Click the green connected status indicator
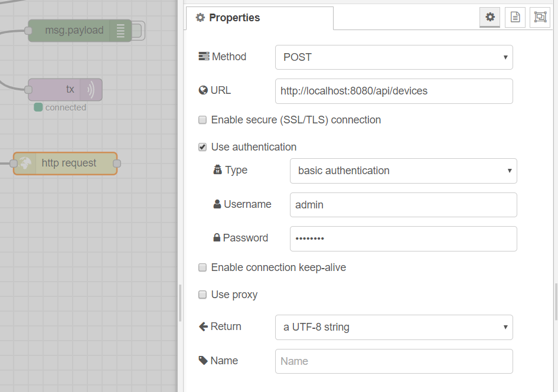This screenshot has width=558, height=392. pos(38,107)
